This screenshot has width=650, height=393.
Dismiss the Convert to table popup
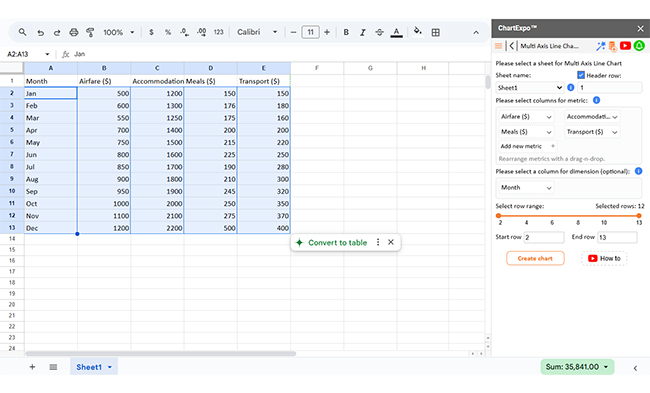pyautogui.click(x=390, y=242)
